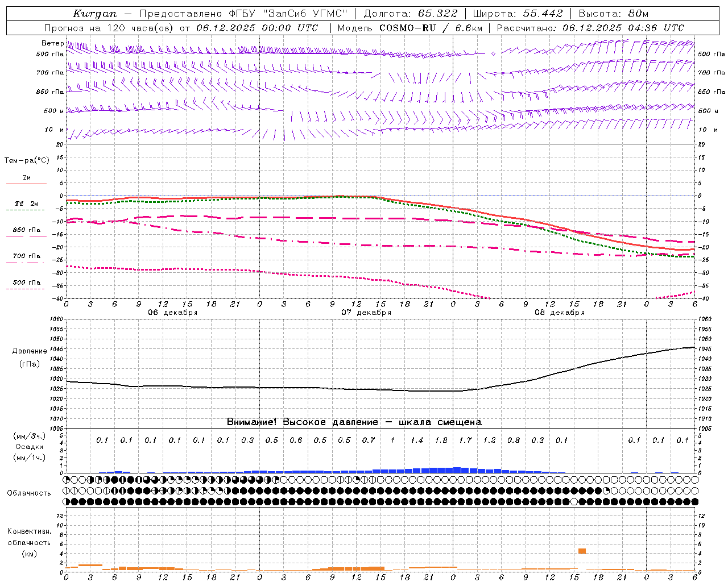Click the "Прогноз на 120 часа(ов)" forecast text
728x582 pixels.
tap(109, 28)
